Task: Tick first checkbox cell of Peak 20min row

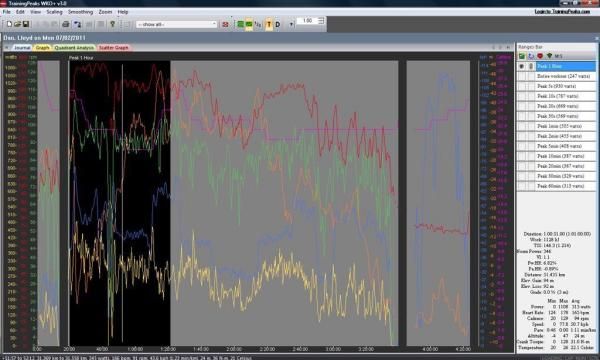Action: click(x=521, y=166)
